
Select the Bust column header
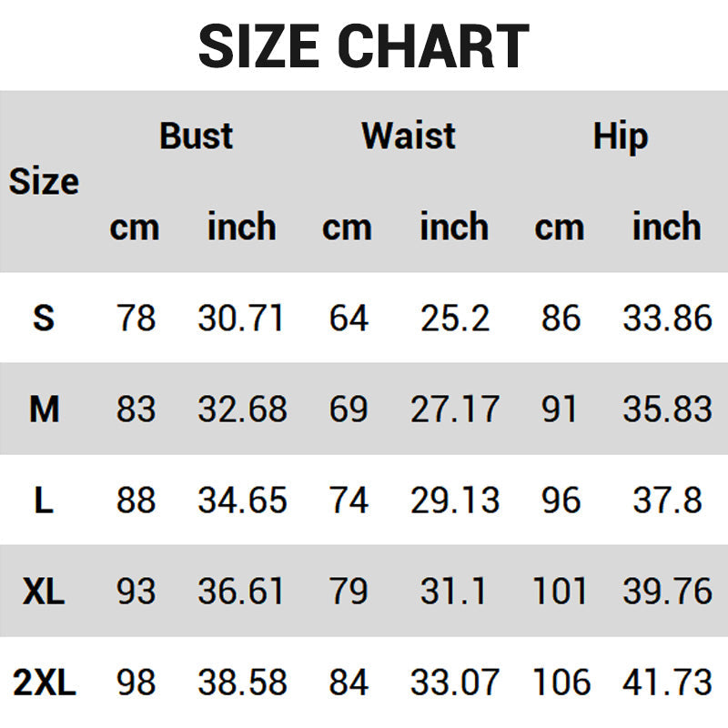[x=196, y=136]
